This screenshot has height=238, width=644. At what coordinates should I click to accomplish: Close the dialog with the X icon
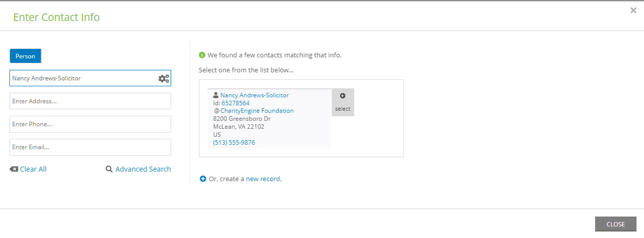point(634,10)
